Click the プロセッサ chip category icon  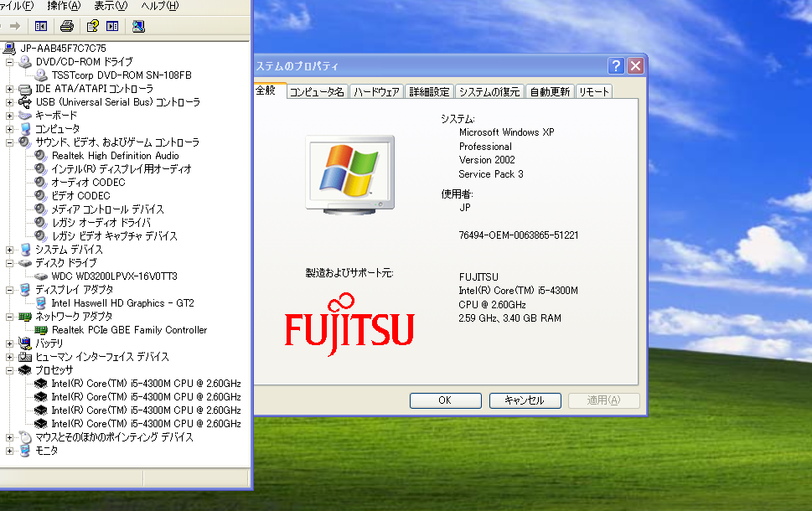25,370
